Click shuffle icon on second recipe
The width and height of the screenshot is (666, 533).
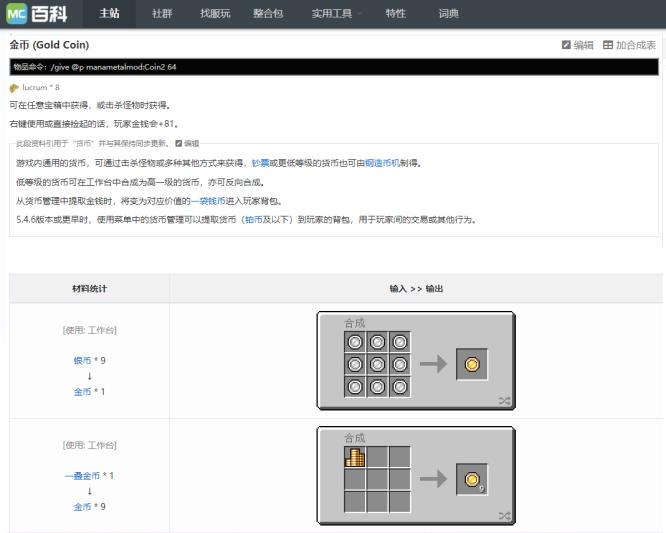point(504,516)
